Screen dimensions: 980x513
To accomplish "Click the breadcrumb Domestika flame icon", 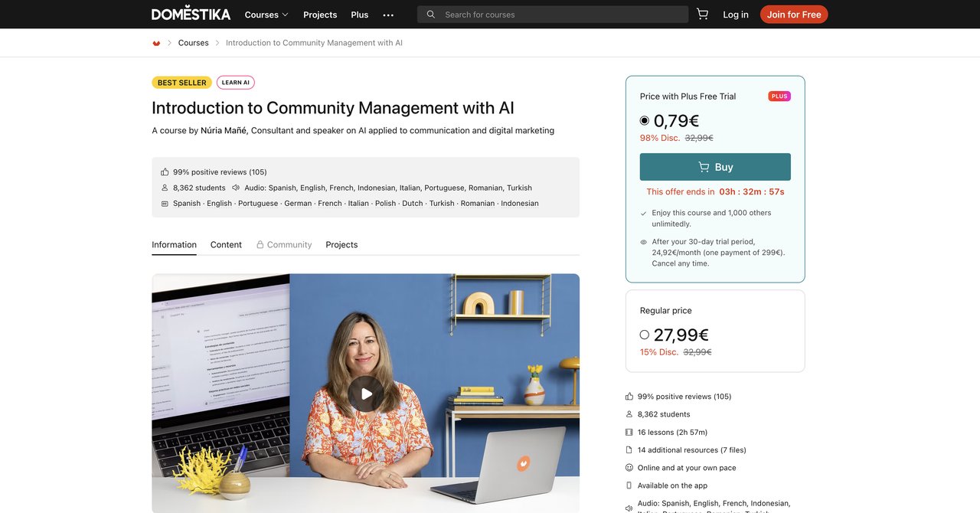I will click(156, 43).
